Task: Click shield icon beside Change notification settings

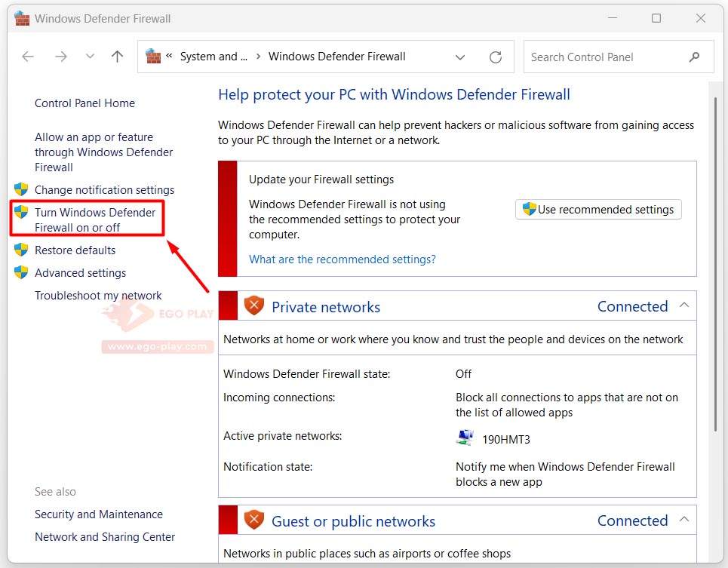Action: (21, 189)
